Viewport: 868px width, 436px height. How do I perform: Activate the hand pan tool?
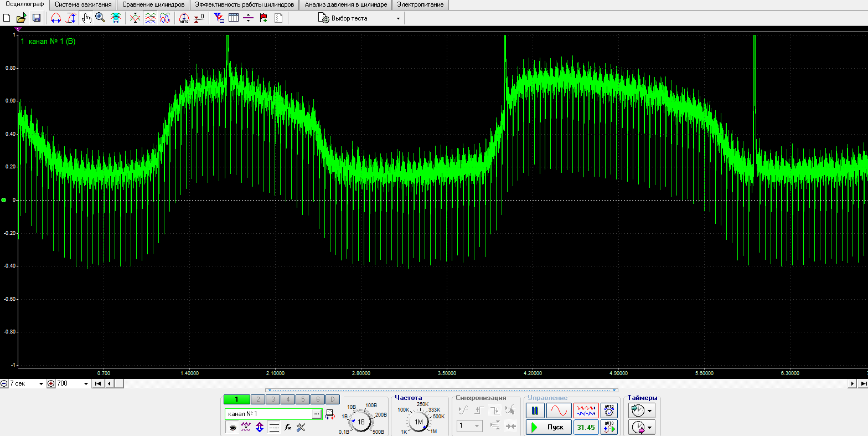pyautogui.click(x=86, y=18)
